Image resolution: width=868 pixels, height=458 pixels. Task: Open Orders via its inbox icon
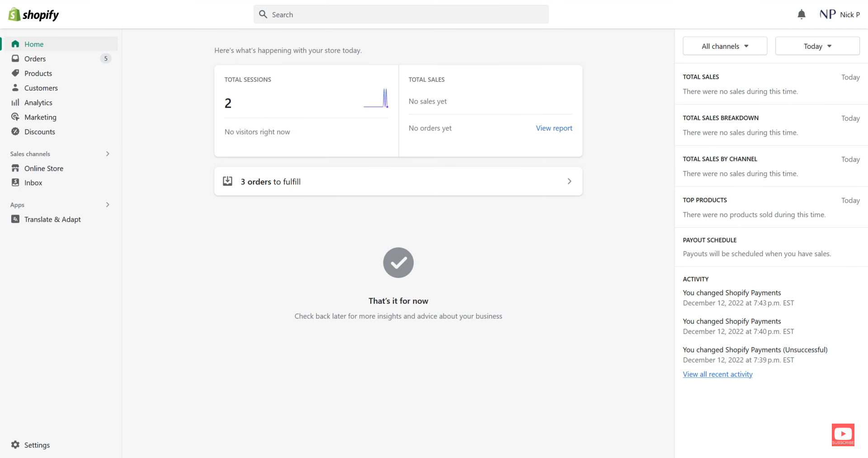15,58
